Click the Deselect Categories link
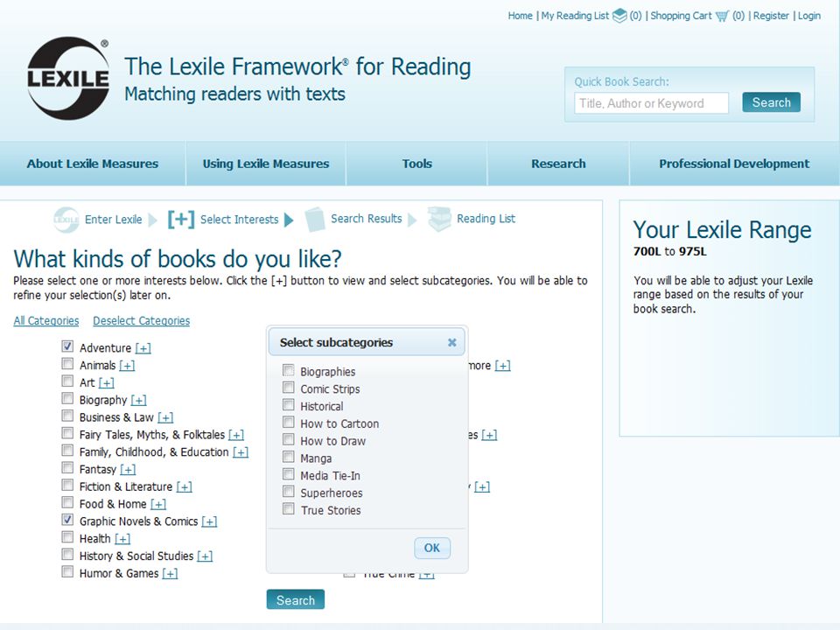The image size is (840, 630). click(142, 320)
